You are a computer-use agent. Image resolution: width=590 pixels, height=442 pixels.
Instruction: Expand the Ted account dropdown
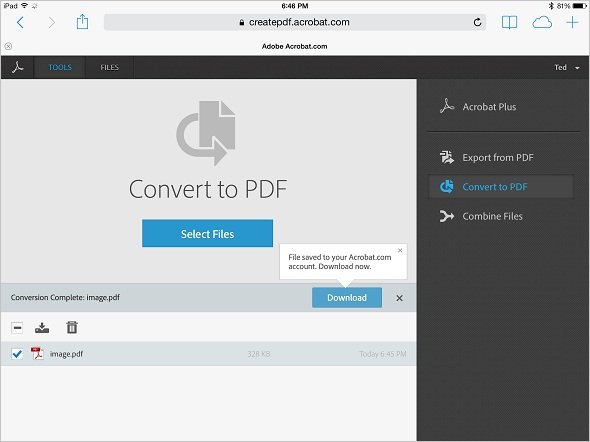pos(567,67)
